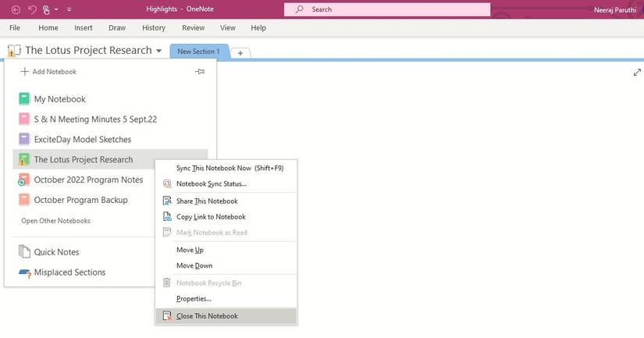This screenshot has height=338, width=644.
Task: Click the Notebook Sync Status icon
Action: pos(167,183)
